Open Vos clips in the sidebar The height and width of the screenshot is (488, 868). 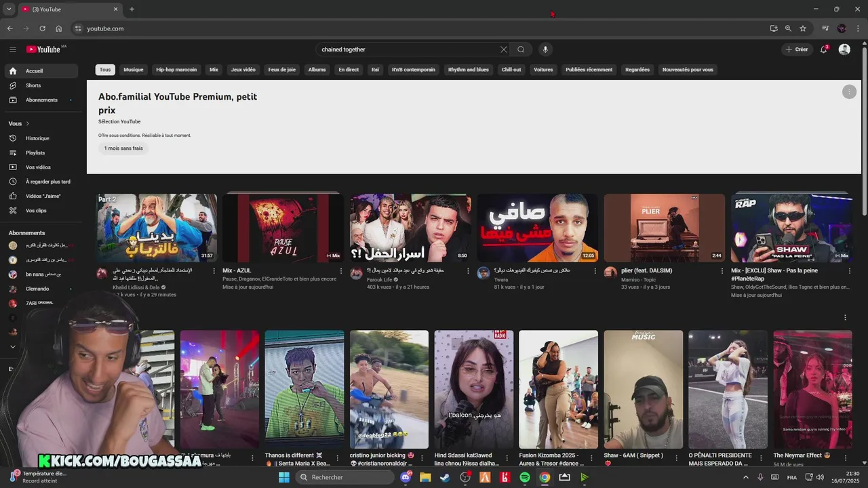41,211
